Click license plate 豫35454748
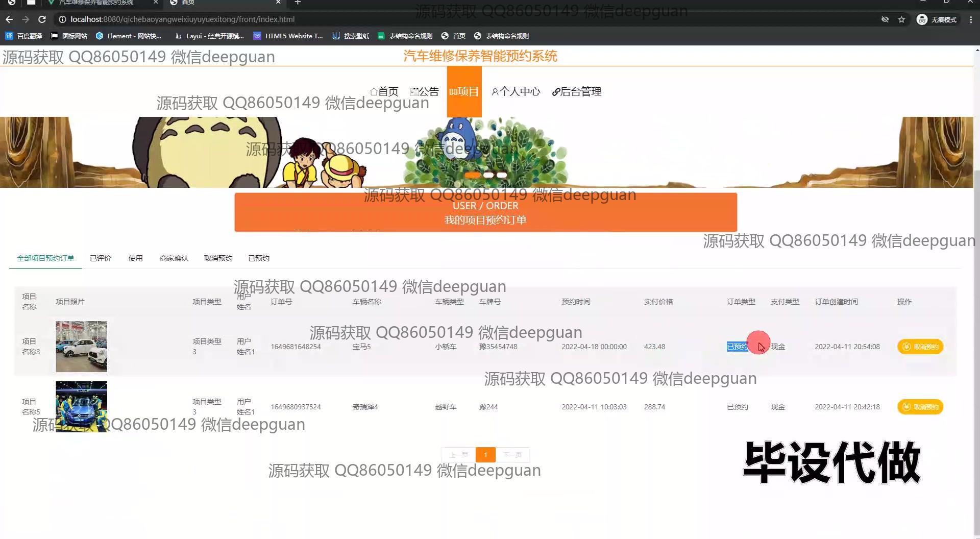 (498, 347)
